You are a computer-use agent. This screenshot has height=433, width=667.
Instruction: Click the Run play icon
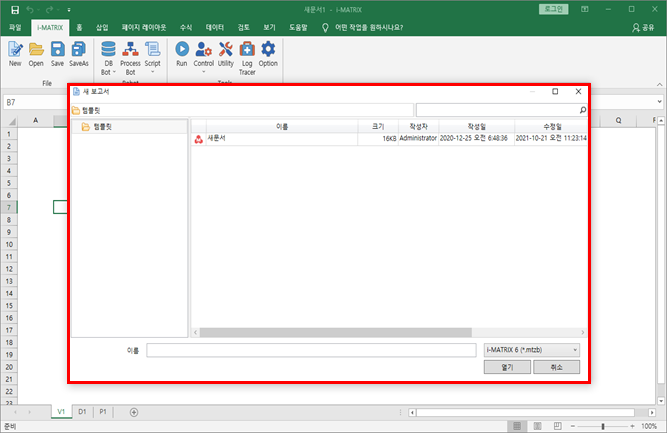pos(182,52)
